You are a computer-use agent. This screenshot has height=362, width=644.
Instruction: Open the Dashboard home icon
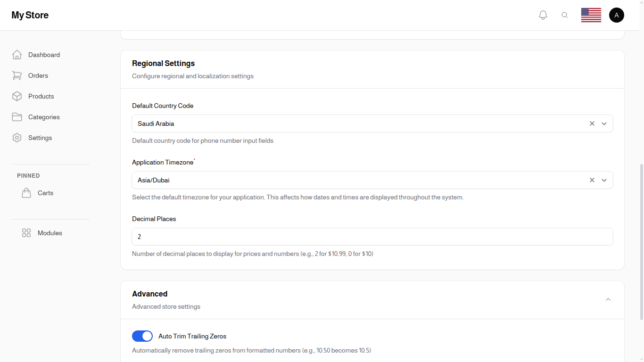point(17,55)
